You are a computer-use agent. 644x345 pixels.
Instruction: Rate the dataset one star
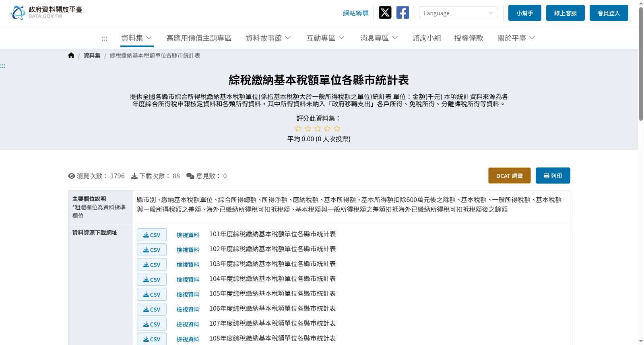point(298,128)
